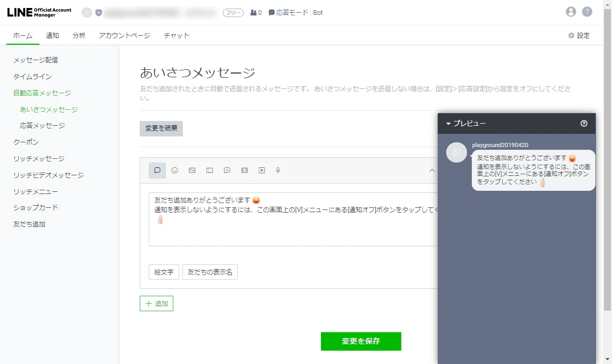Click the 応答モード : Bot status
612x364 pixels.
(296, 12)
